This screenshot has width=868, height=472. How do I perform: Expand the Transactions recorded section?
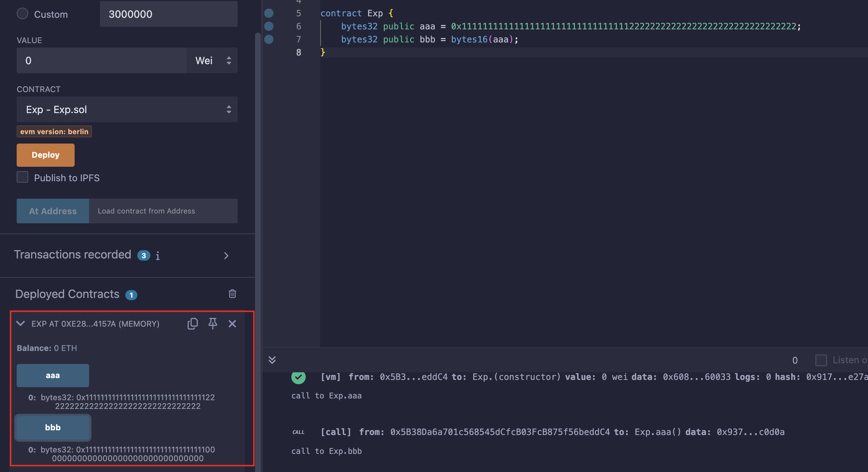coord(226,256)
